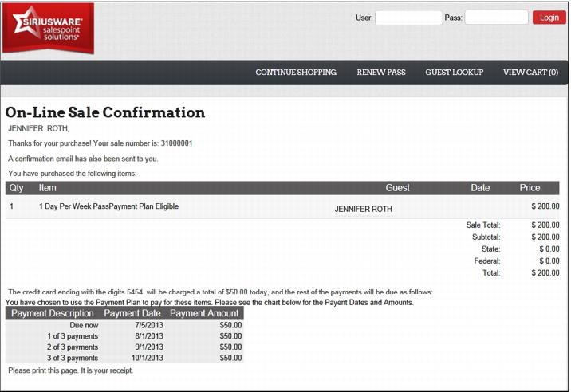Click the 9/1/2013 payment date
This screenshot has width=571, height=392.
pyautogui.click(x=149, y=347)
